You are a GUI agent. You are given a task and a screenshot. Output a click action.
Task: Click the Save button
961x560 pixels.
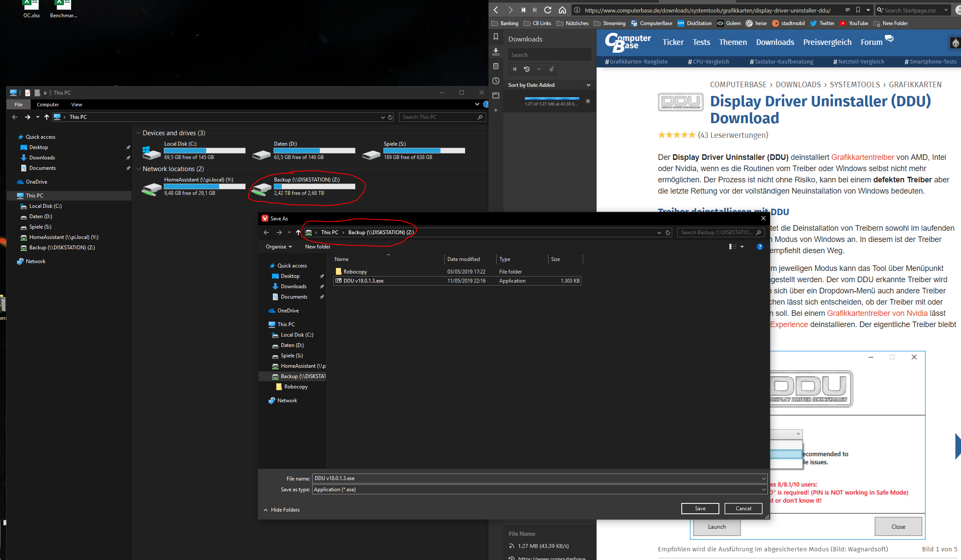[700, 509]
